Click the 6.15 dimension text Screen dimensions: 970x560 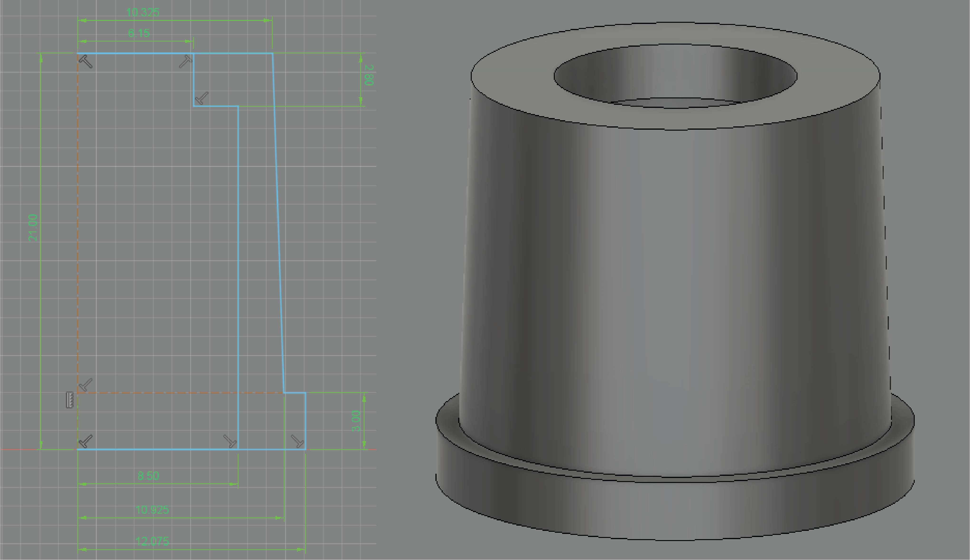pyautogui.click(x=139, y=33)
